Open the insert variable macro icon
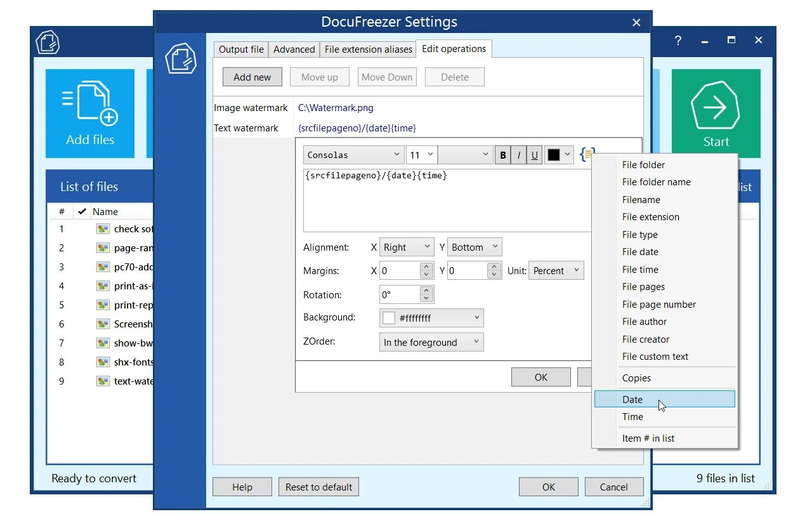Image resolution: width=812 pixels, height=514 pixels. tap(587, 154)
